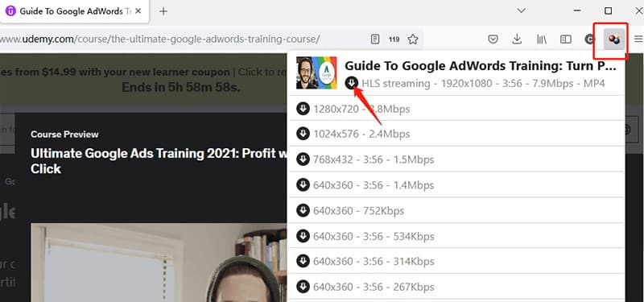Download the 768x432 1.5Mbps variant
The image size is (644, 302).
pyautogui.click(x=303, y=159)
